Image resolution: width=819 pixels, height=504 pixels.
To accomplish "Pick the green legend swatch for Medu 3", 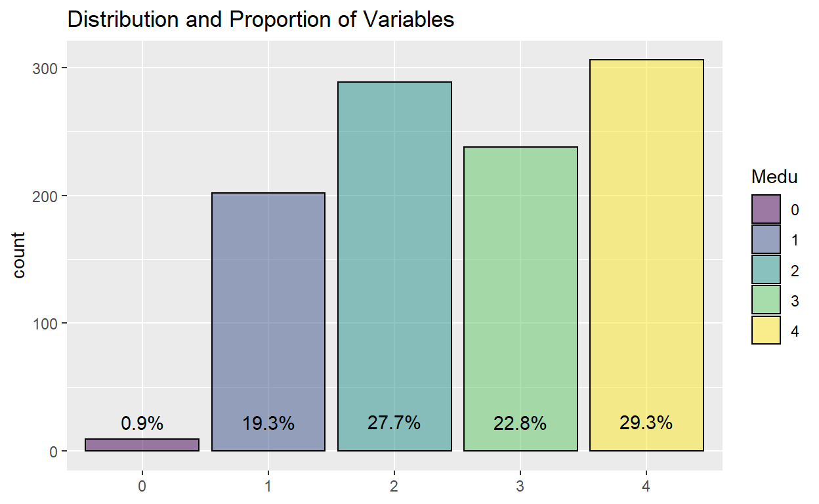I will 766,300.
